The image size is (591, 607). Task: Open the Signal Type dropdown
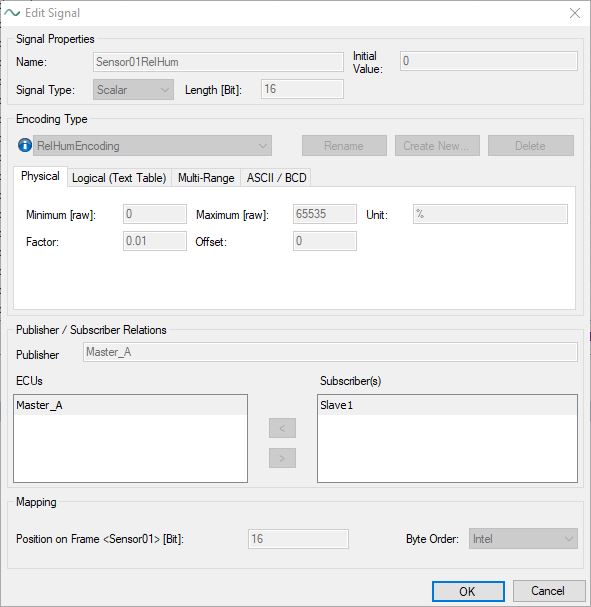point(133,89)
